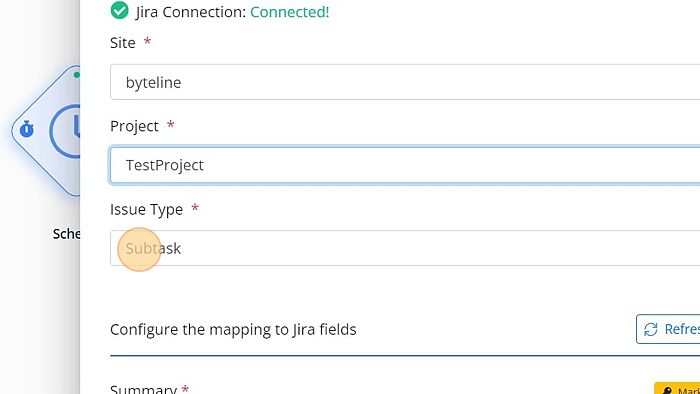
Task: Click the Summary field label
Action: pyautogui.click(x=143, y=390)
